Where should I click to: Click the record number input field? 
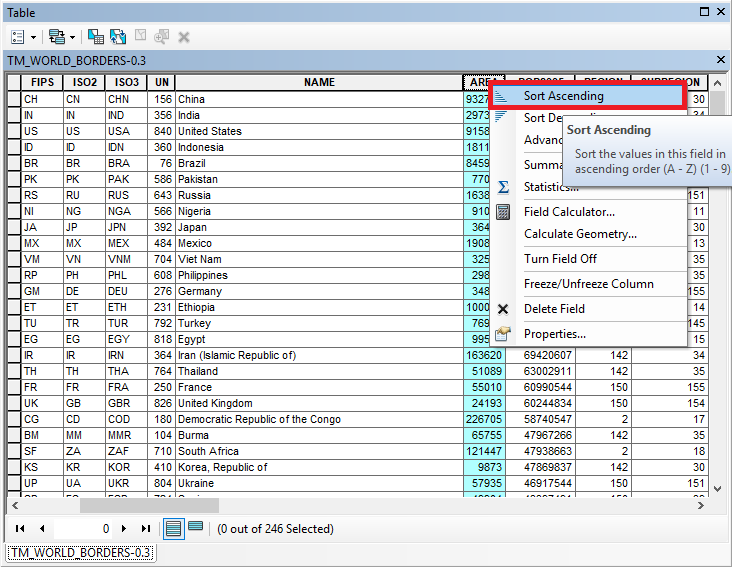[83, 528]
